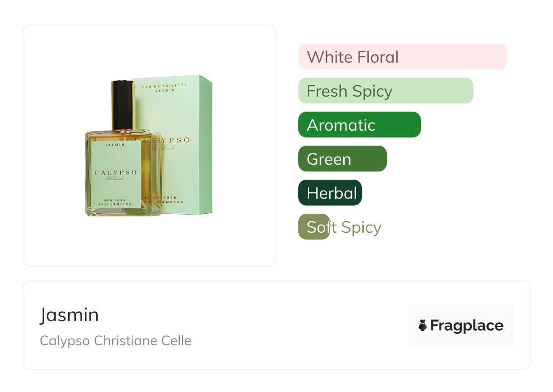Click the word Spicy beside the Soft bar
The image size is (553, 392).
pyautogui.click(x=361, y=227)
